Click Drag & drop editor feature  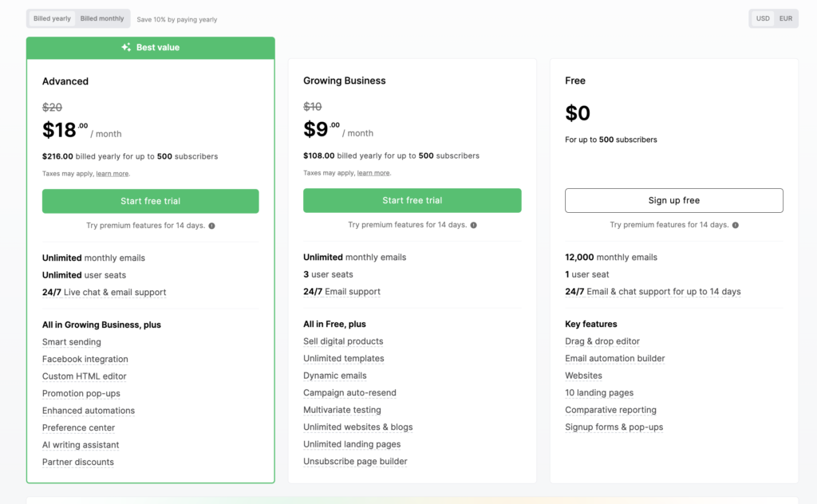[x=602, y=341]
